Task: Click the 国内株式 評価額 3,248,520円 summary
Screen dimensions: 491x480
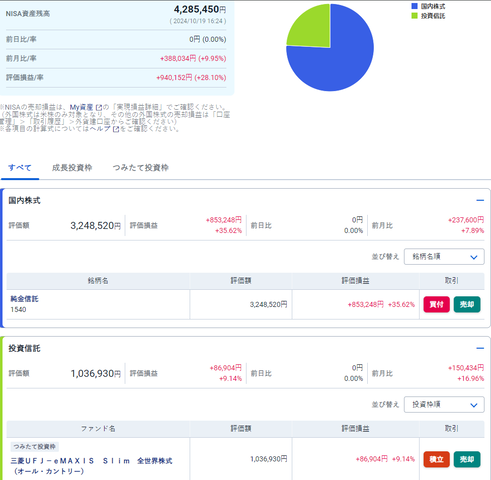Action: point(95,226)
